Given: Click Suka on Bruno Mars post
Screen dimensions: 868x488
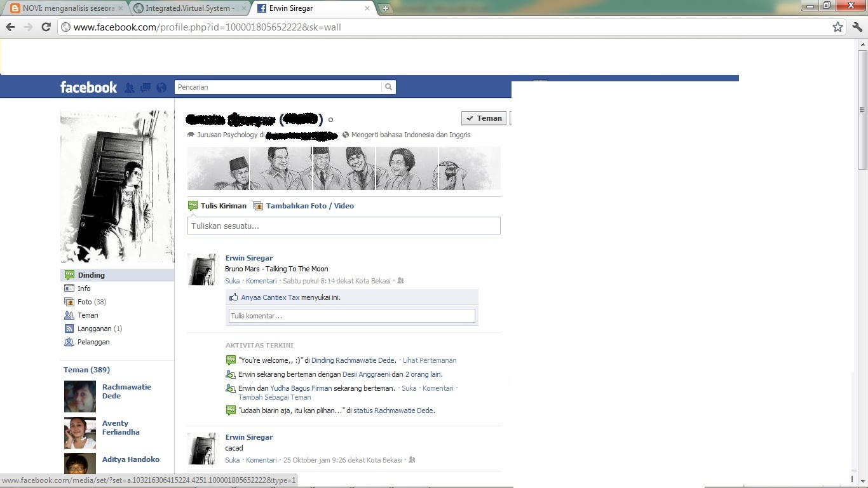Looking at the screenshot, I should pos(233,280).
